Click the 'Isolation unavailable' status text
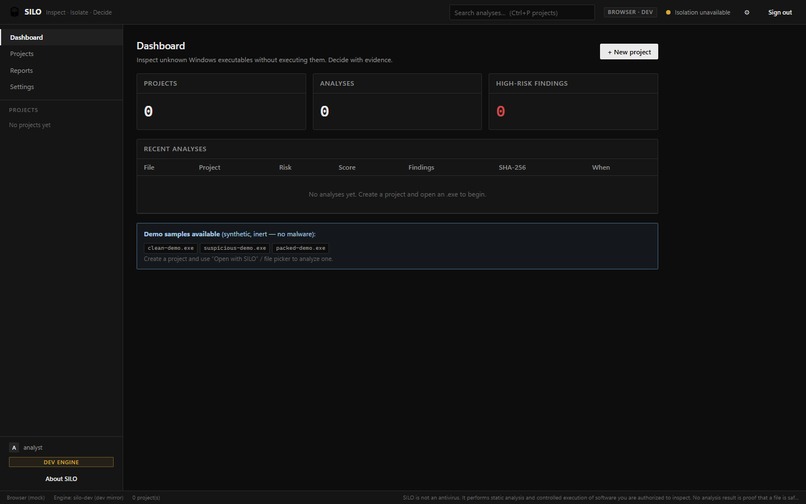This screenshot has width=806, height=504. pos(702,12)
